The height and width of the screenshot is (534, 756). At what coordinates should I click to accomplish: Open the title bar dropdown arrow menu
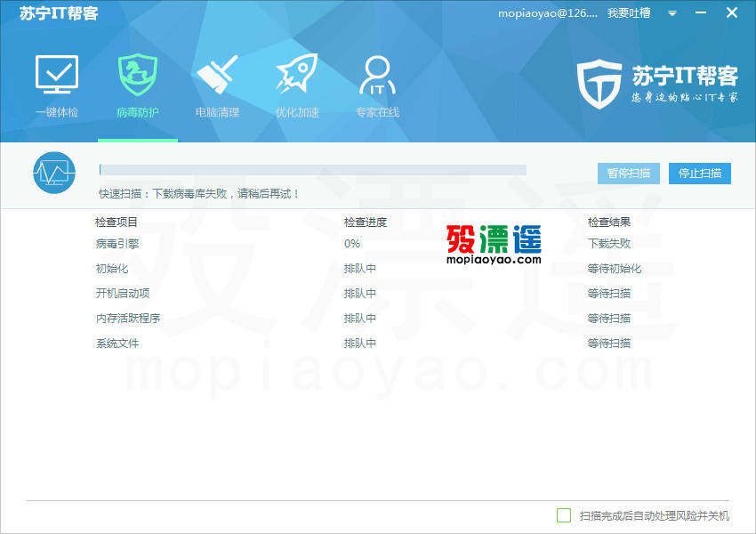tap(672, 13)
